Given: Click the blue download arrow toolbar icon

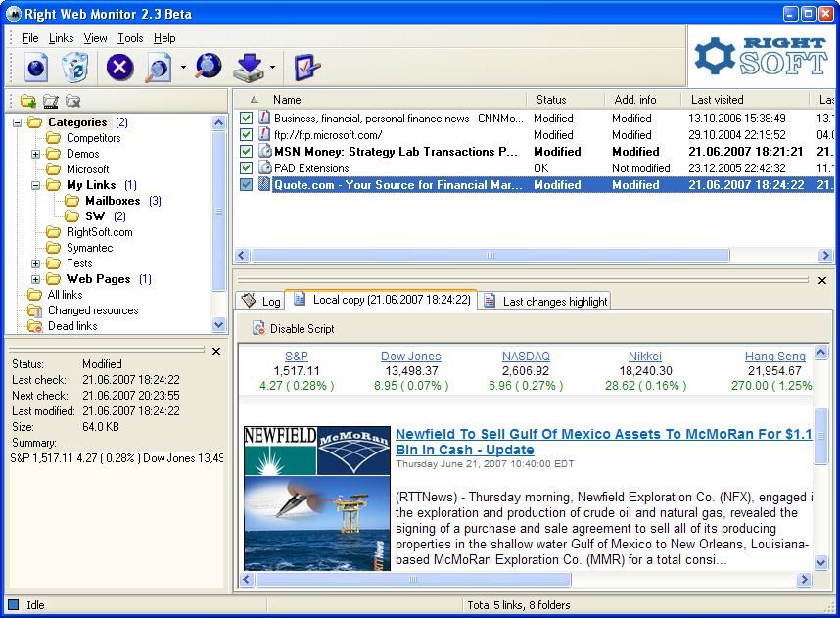Looking at the screenshot, I should coord(249,68).
